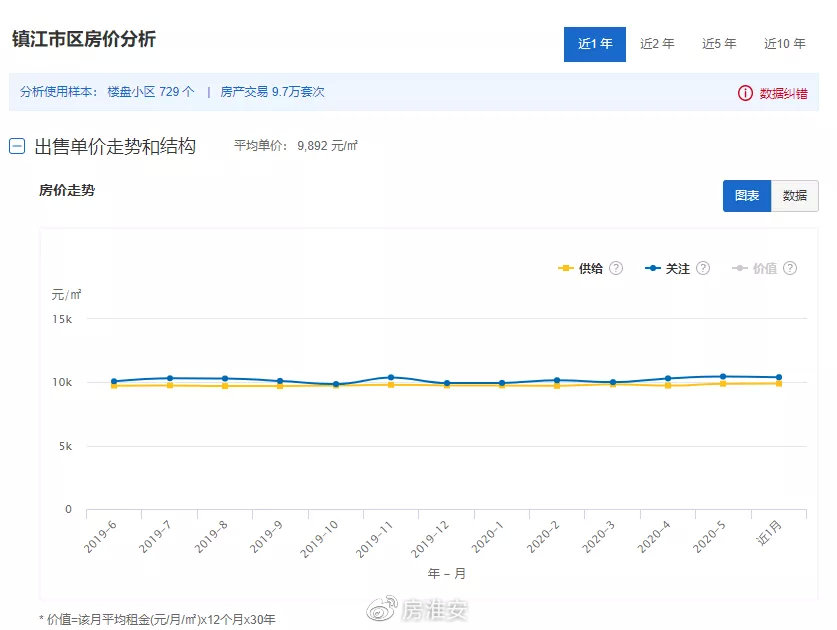Click the 2020-4 axis label
Screen dimensions: 837x630
coord(653,537)
